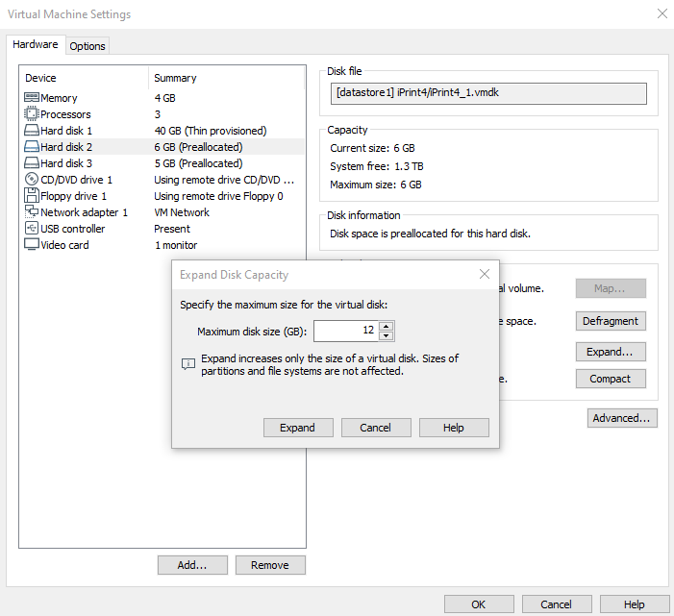Viewport: 674px width, 616px height.
Task: Click the Network adapter 1 icon
Action: (x=32, y=212)
